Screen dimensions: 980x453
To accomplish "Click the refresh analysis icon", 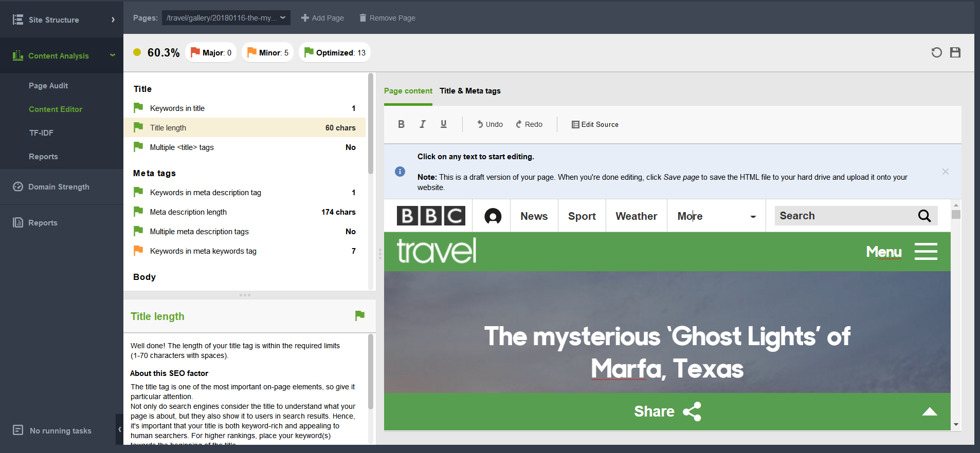I will [x=936, y=52].
